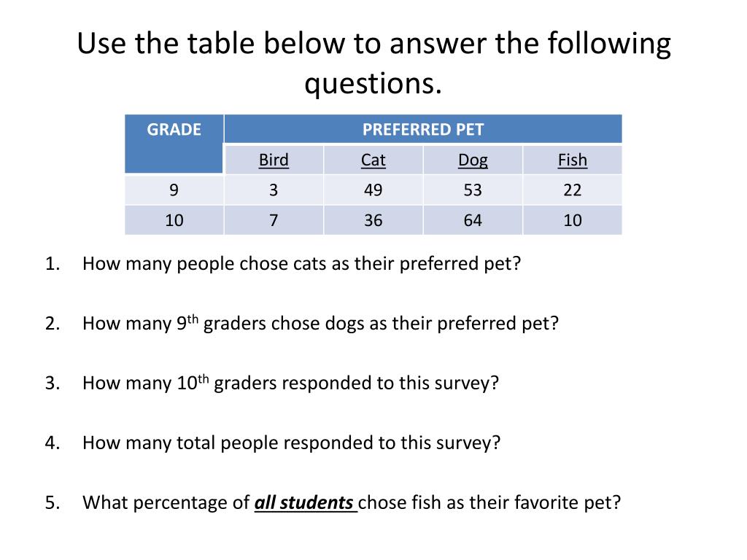Select question 2 about 9th graders
This screenshot has height=560, width=747.
[x=320, y=323]
